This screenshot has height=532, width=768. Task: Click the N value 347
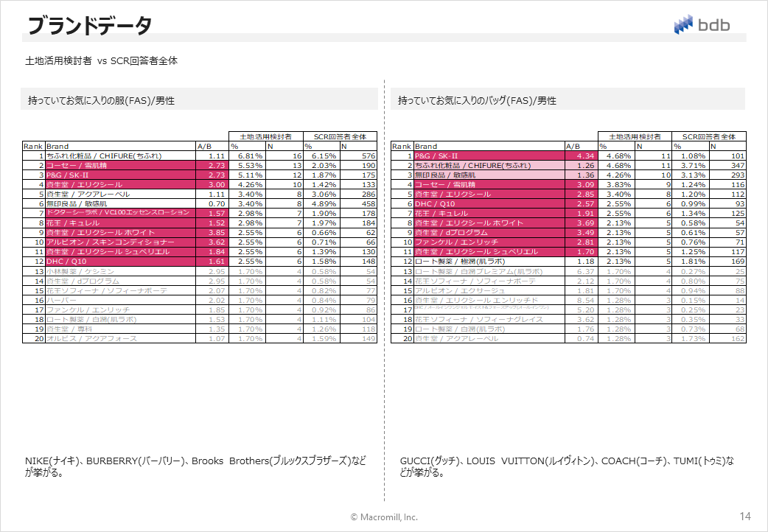[x=728, y=166]
